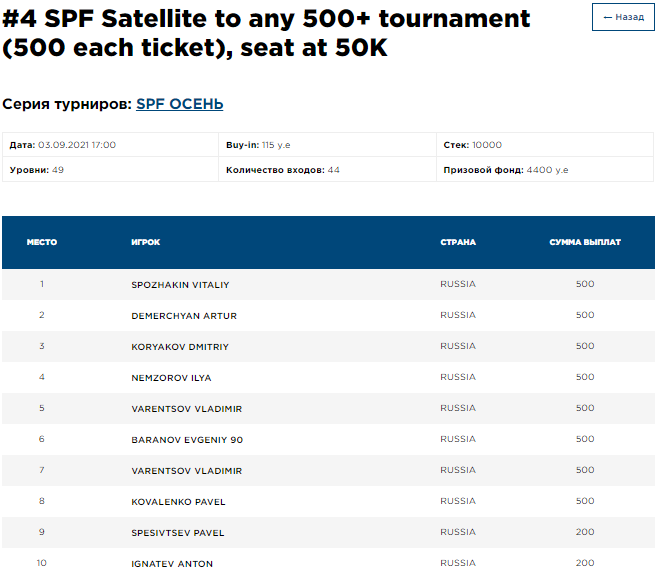Click the Призовой фонд 4400 y.e cell
Image resolution: width=655 pixels, height=575 pixels.
click(545, 170)
